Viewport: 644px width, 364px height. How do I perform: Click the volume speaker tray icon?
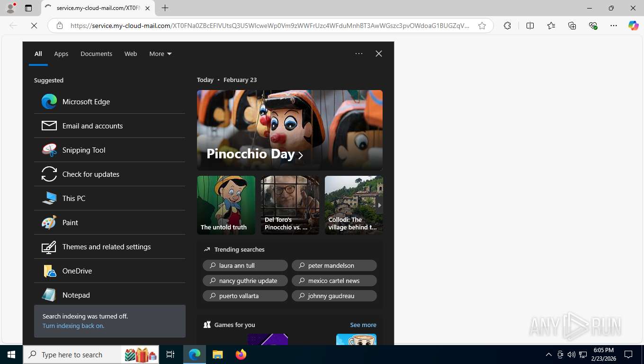click(571, 355)
